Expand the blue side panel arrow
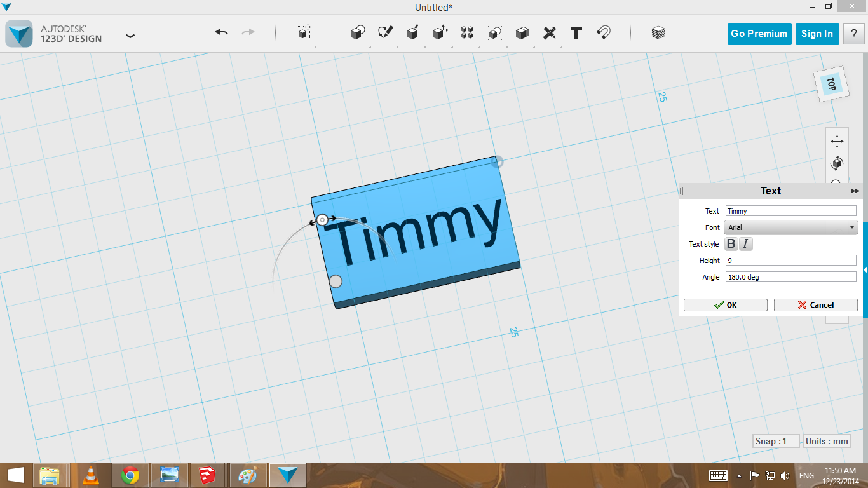Screen dimensions: 868x488 tap(865, 270)
